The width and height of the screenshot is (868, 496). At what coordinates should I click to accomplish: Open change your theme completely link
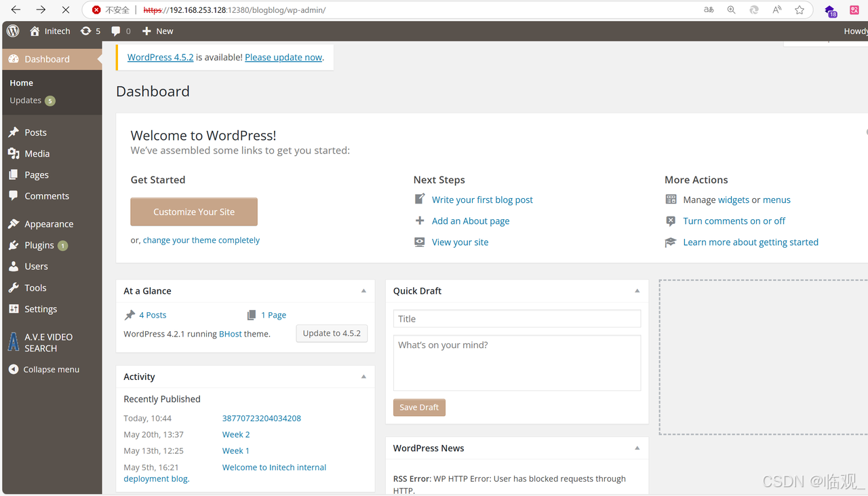tap(201, 240)
